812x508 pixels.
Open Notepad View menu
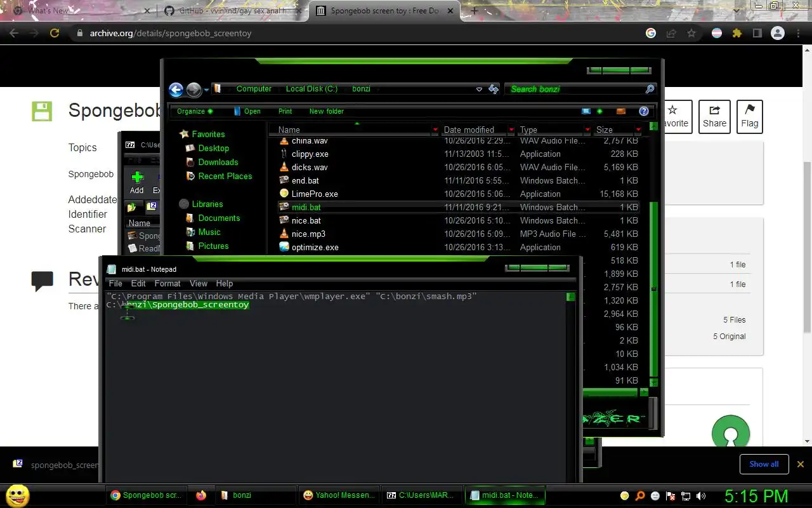[199, 283]
